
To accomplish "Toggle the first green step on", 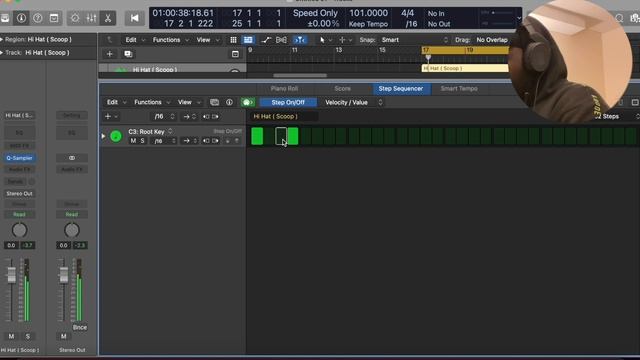I will 257,136.
